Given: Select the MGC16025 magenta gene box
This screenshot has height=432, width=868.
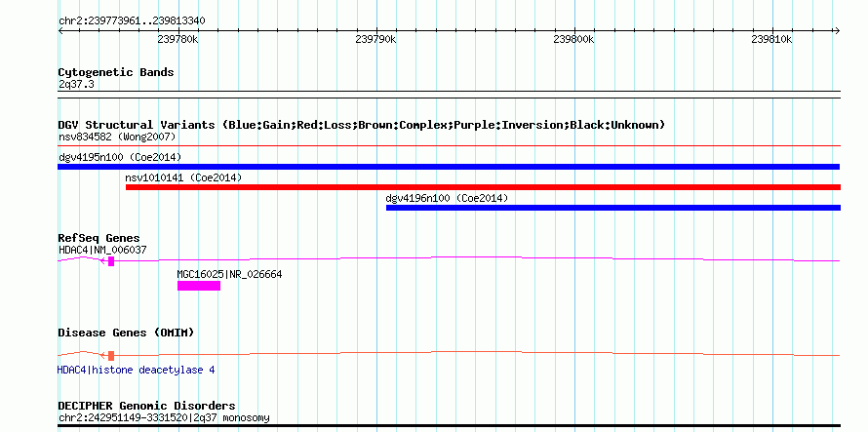Looking at the screenshot, I should 199,286.
